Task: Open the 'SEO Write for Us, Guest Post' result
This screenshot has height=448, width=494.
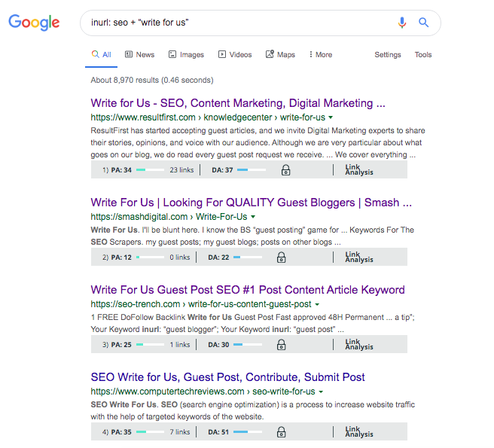Action: (227, 377)
